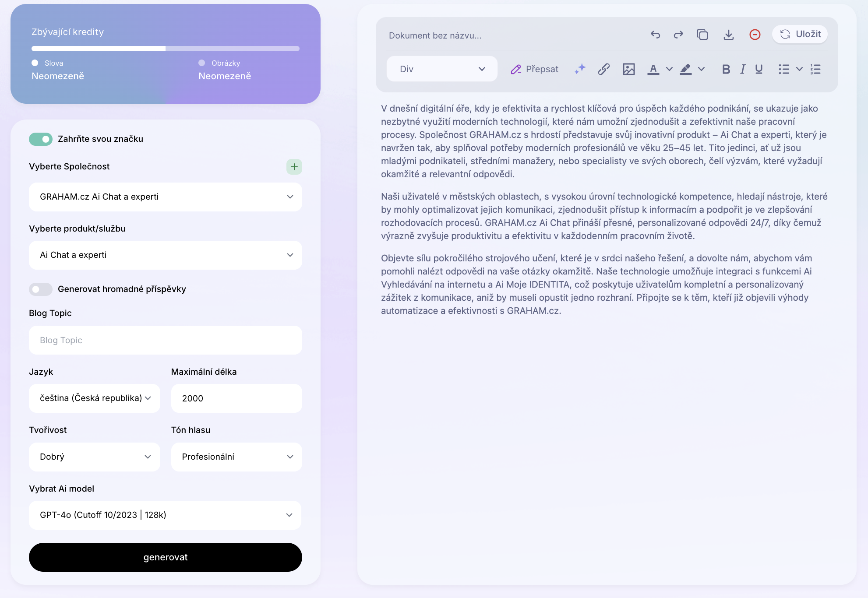
Task: Copy document content with copy icon
Action: pyautogui.click(x=702, y=35)
